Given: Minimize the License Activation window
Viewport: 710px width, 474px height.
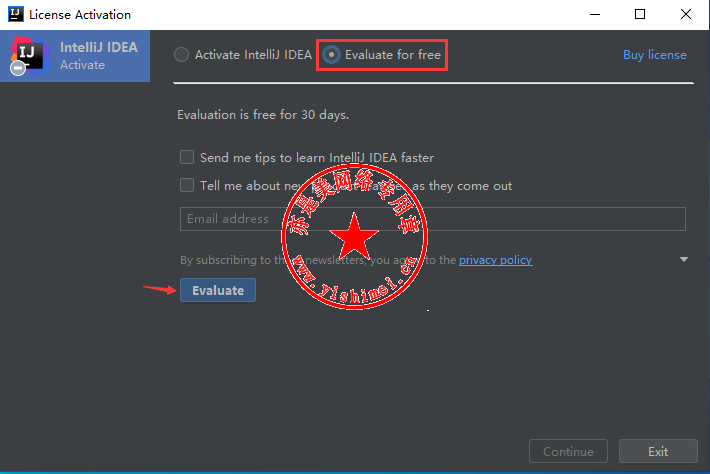Looking at the screenshot, I should pyautogui.click(x=595, y=14).
